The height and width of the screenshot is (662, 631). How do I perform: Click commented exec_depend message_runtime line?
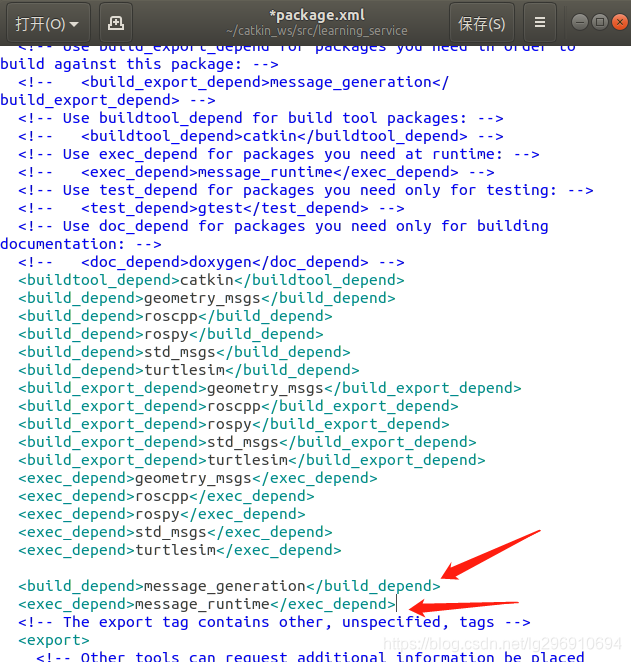coord(256,172)
